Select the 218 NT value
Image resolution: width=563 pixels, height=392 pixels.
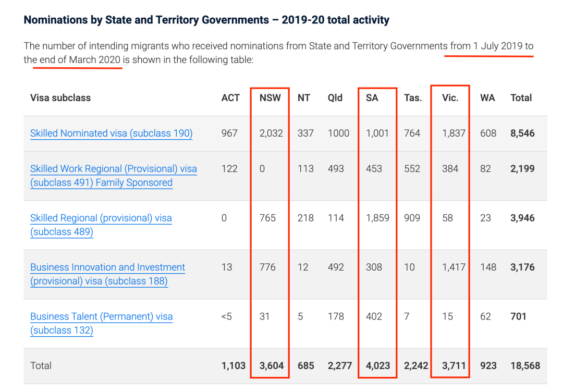click(305, 218)
